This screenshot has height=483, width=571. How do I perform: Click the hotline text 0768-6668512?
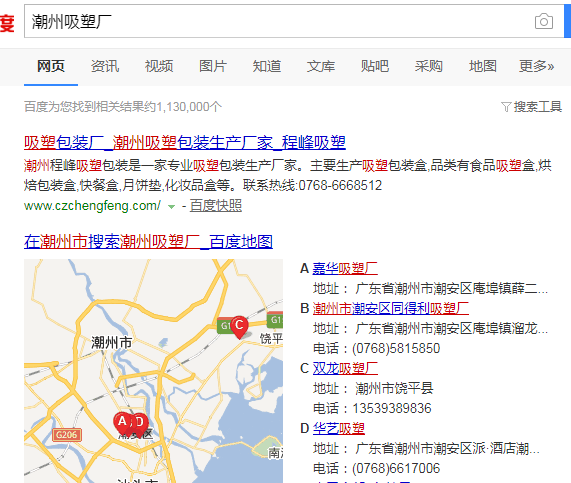[x=340, y=185]
